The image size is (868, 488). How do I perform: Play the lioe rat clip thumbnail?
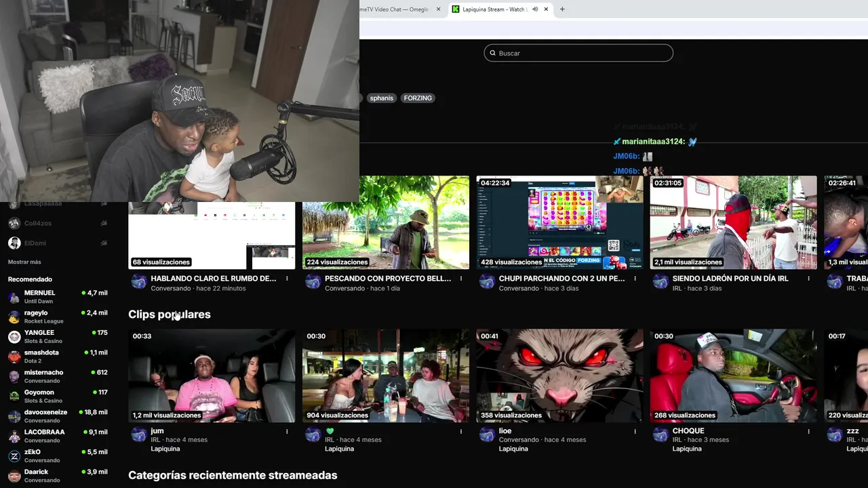click(559, 375)
